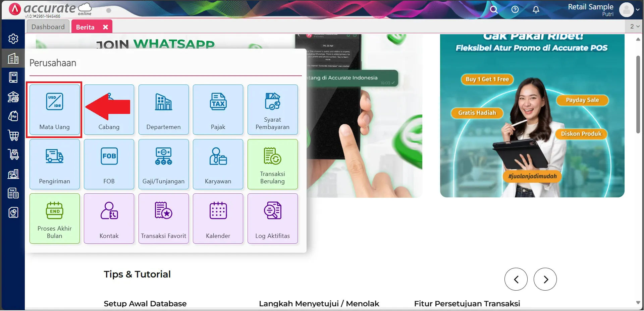This screenshot has width=644, height=311.
Task: Select the Pajak tax icon
Action: pyautogui.click(x=218, y=110)
